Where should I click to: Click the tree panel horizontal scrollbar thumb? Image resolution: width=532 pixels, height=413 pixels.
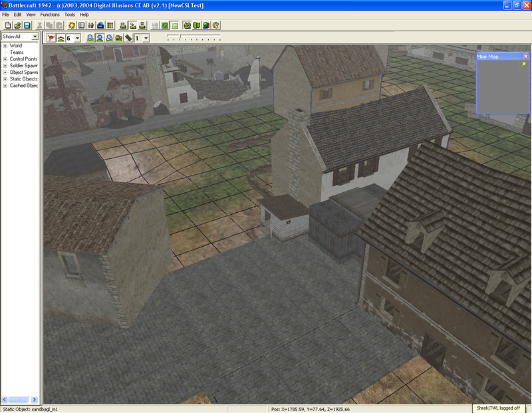[x=19, y=400]
